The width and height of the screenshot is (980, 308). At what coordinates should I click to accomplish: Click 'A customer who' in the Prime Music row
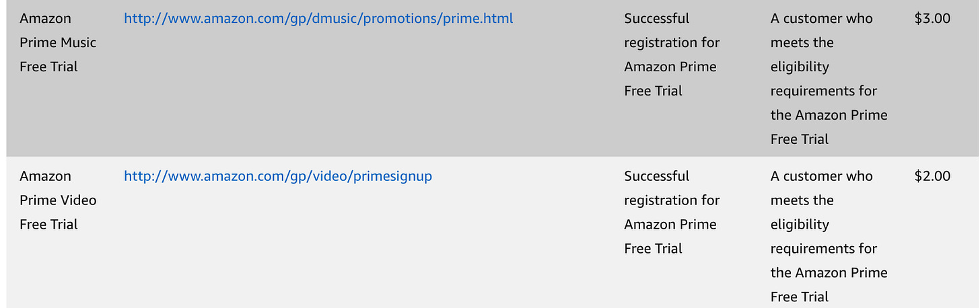click(821, 19)
